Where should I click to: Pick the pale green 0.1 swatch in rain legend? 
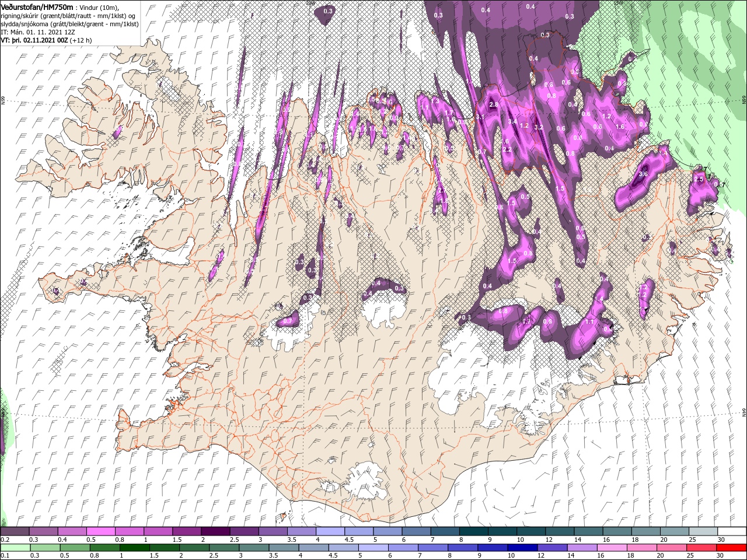(x=15, y=548)
